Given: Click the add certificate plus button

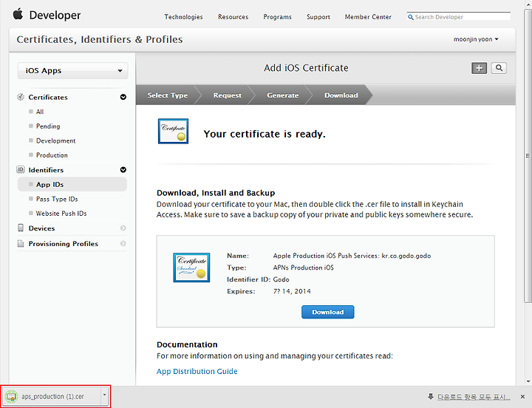Looking at the screenshot, I should [x=479, y=68].
